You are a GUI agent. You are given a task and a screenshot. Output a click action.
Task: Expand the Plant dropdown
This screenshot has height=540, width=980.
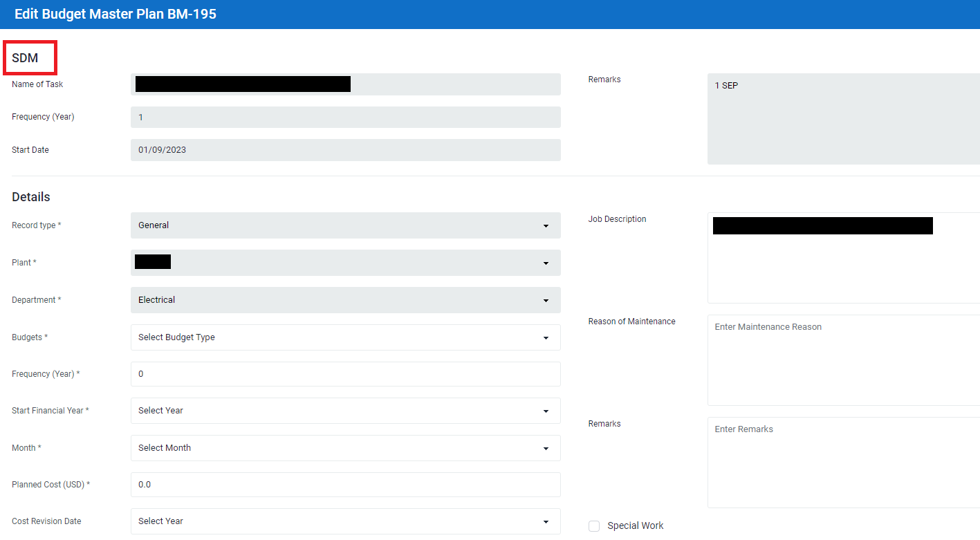click(x=345, y=263)
